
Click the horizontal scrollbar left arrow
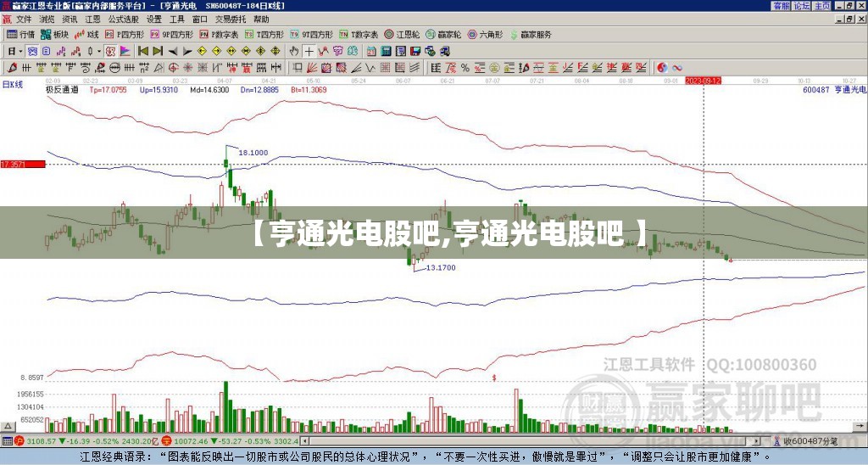304,441
